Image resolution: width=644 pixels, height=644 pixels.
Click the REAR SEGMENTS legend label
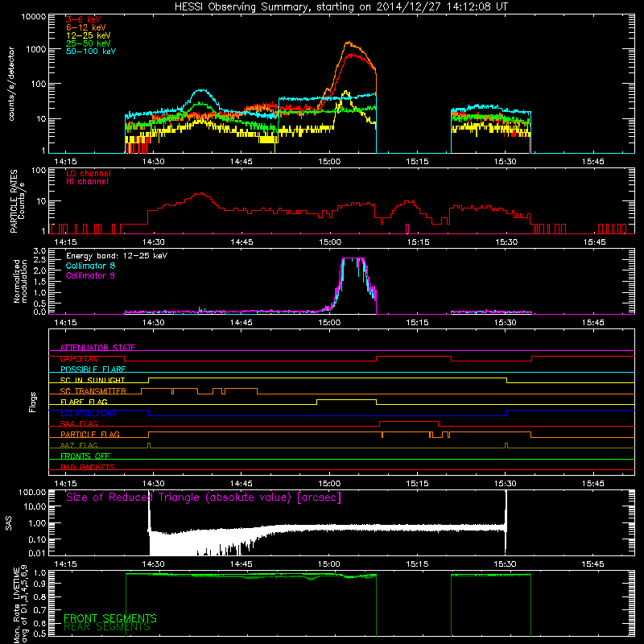click(107, 627)
